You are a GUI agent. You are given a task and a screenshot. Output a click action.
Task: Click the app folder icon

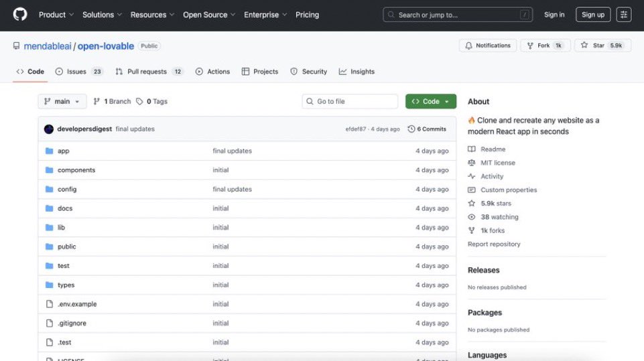[x=50, y=151]
